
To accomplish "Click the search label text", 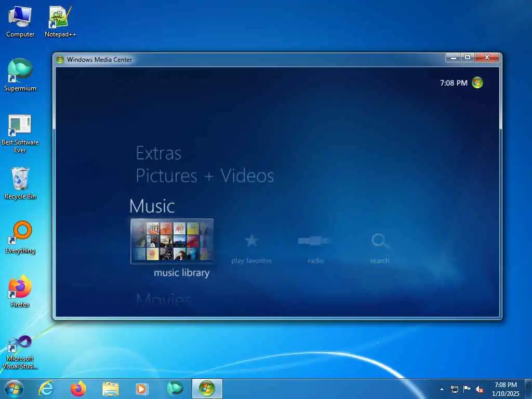I will (x=380, y=261).
